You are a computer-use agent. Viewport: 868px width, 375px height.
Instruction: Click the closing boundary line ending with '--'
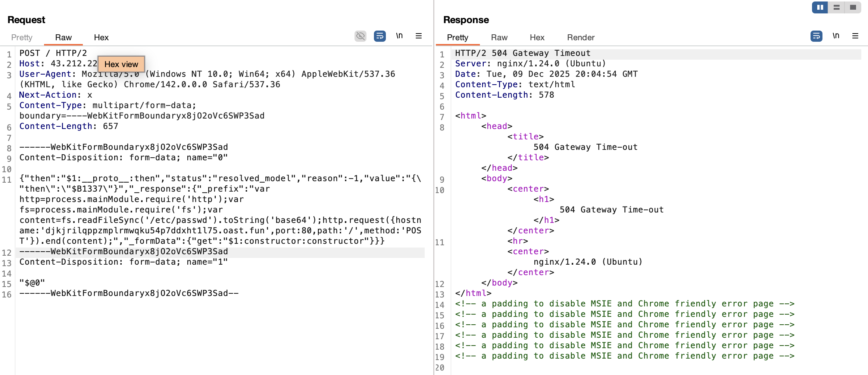pos(129,293)
